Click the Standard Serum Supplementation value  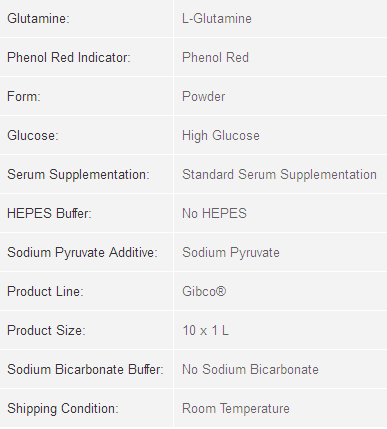tap(279, 174)
